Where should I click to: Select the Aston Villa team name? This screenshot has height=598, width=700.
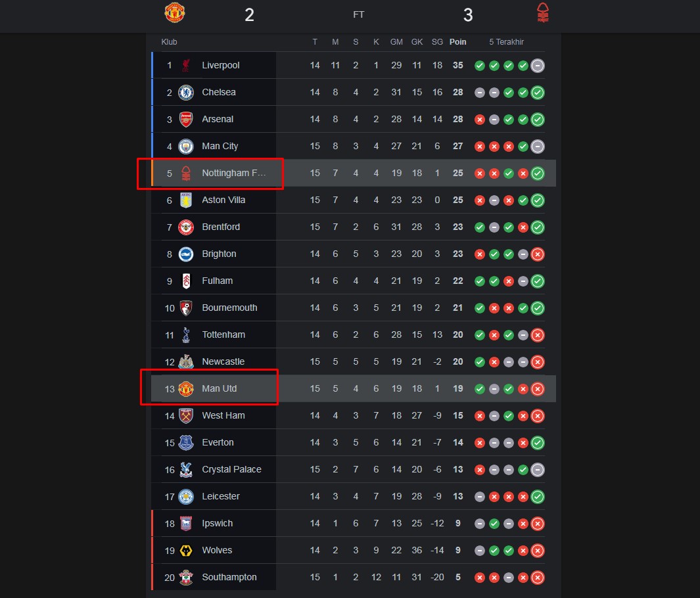pyautogui.click(x=223, y=200)
